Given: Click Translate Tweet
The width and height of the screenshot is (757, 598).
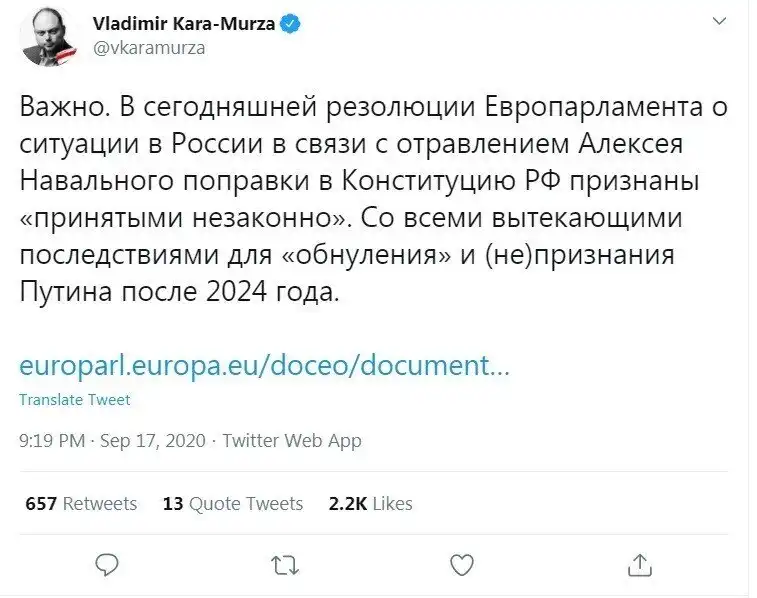Looking at the screenshot, I should [x=75, y=400].
